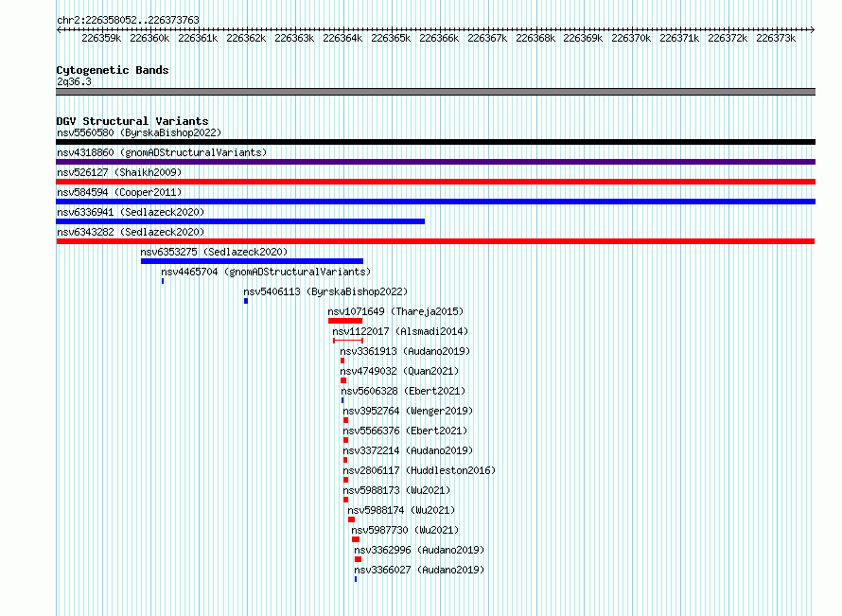Click the red nsv3952764 marker
842x616 pixels.
[346, 420]
